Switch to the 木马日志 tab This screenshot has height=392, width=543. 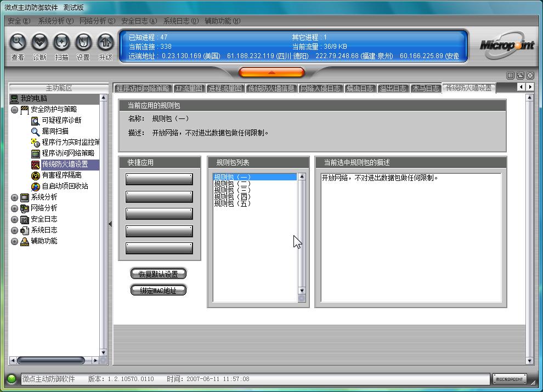426,88
